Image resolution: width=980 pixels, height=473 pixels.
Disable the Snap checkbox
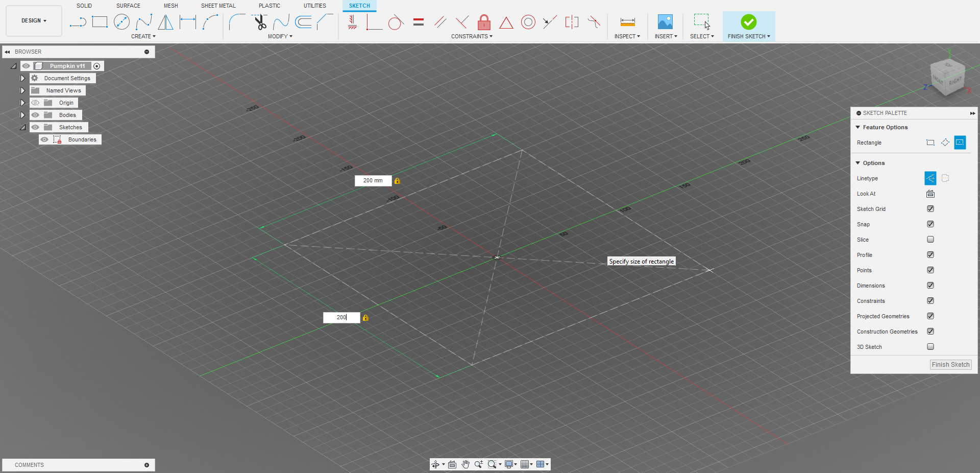(x=930, y=224)
